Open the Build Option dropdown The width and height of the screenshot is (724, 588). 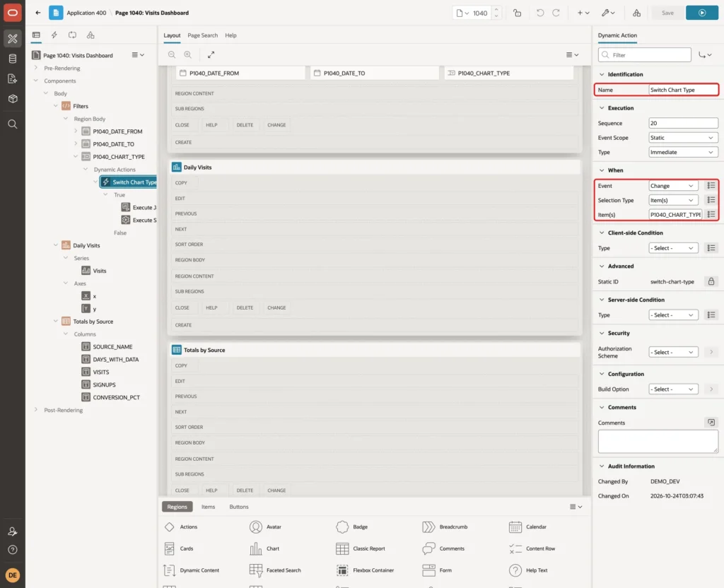tap(673, 389)
